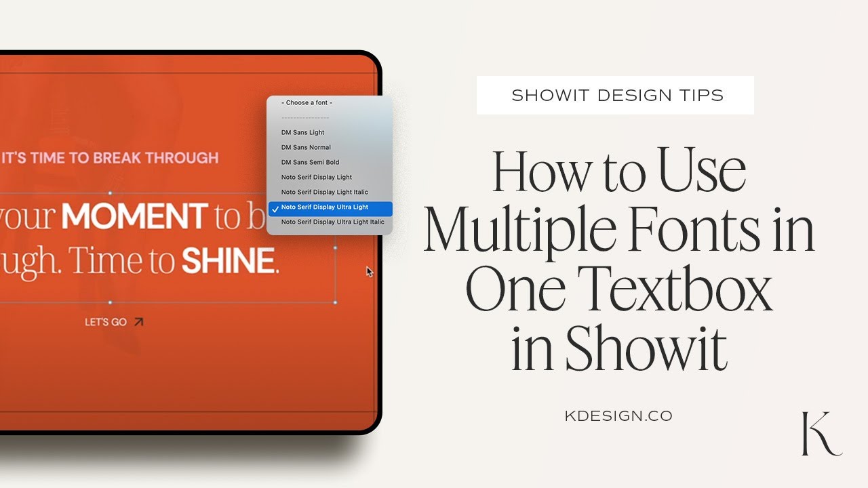Click KDESIGN.CO website text
The width and height of the screenshot is (868, 488).
pos(618,416)
